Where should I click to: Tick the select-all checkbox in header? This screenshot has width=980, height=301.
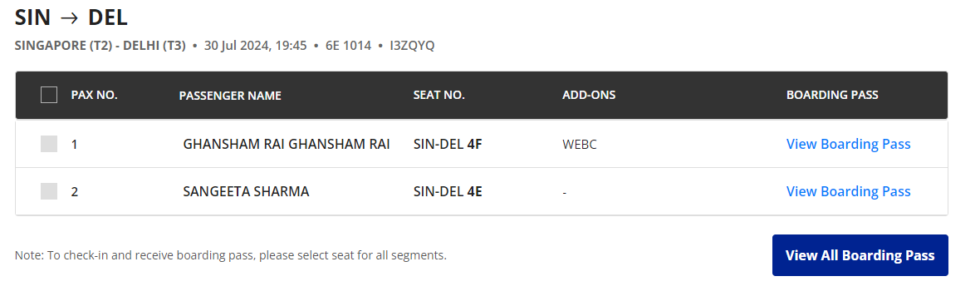[x=49, y=95]
